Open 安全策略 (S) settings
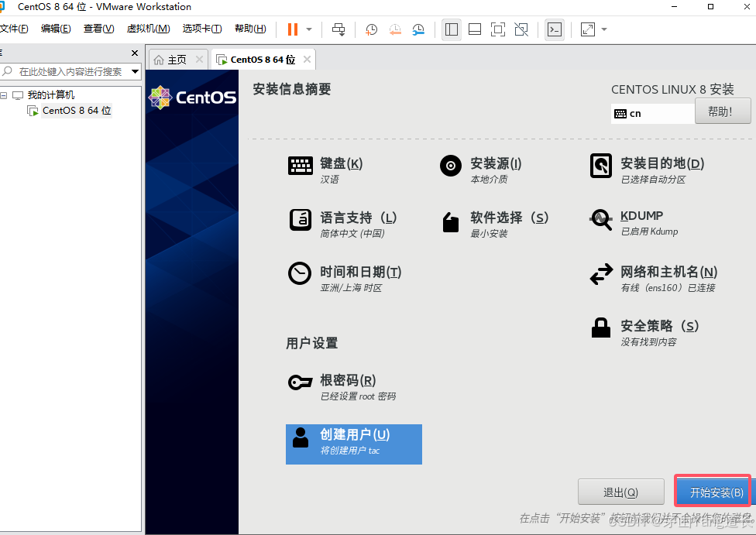This screenshot has width=756, height=535. coord(660,326)
